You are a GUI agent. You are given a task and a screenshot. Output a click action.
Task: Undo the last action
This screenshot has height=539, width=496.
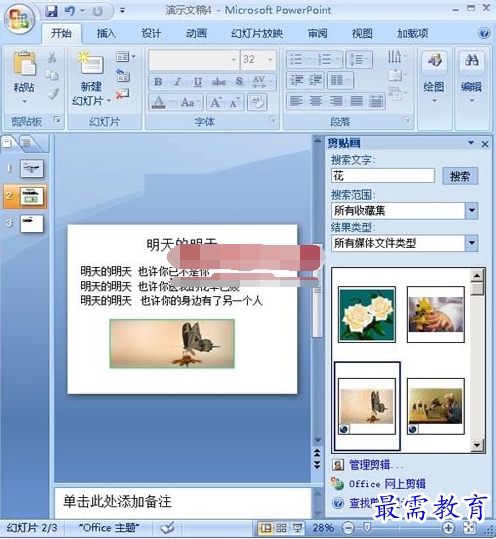(70, 11)
